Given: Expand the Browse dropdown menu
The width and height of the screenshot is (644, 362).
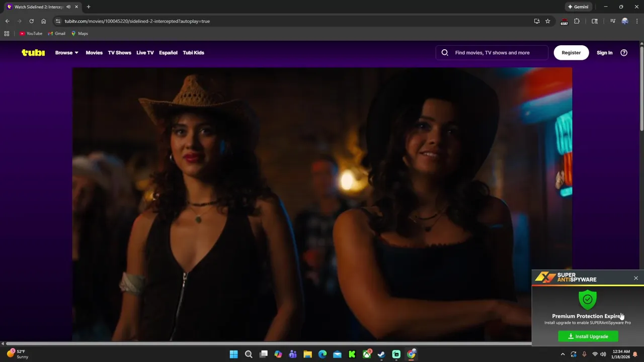Looking at the screenshot, I should (66, 53).
